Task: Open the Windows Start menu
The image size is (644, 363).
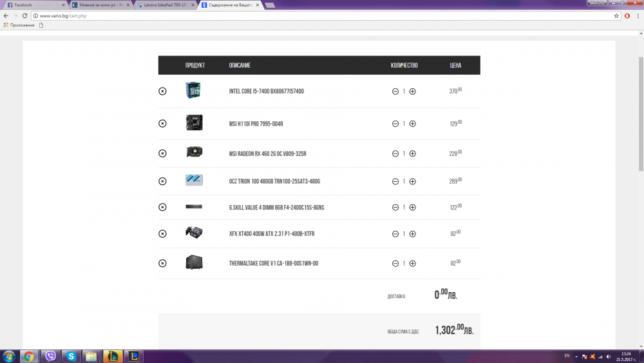Action: [x=8, y=356]
